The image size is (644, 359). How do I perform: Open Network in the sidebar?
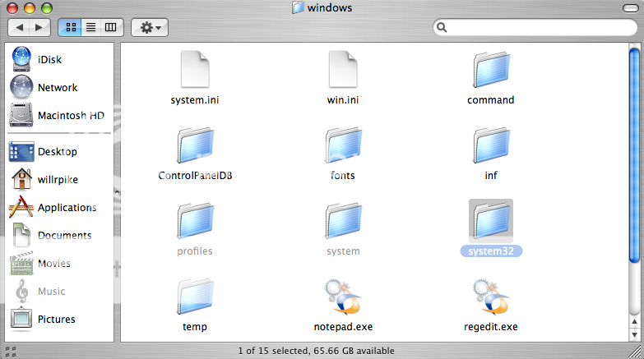pyautogui.click(x=58, y=87)
